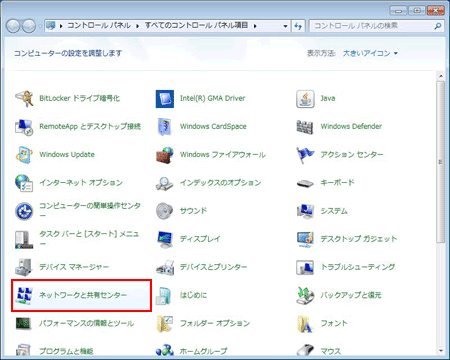Screen dimensions: 450x360
Task: Refresh the control panel view
Action: 298,26
